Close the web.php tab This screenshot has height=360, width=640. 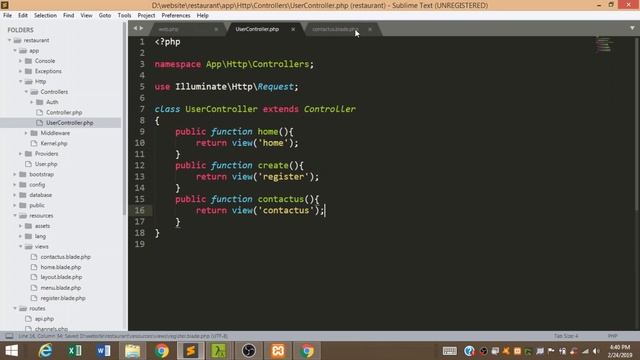[x=216, y=29]
